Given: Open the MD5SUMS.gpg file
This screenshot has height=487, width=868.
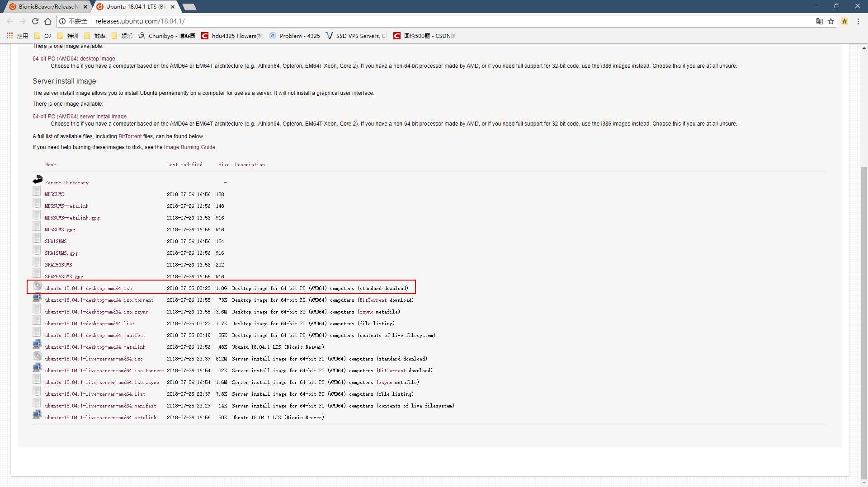Looking at the screenshot, I should [x=60, y=229].
